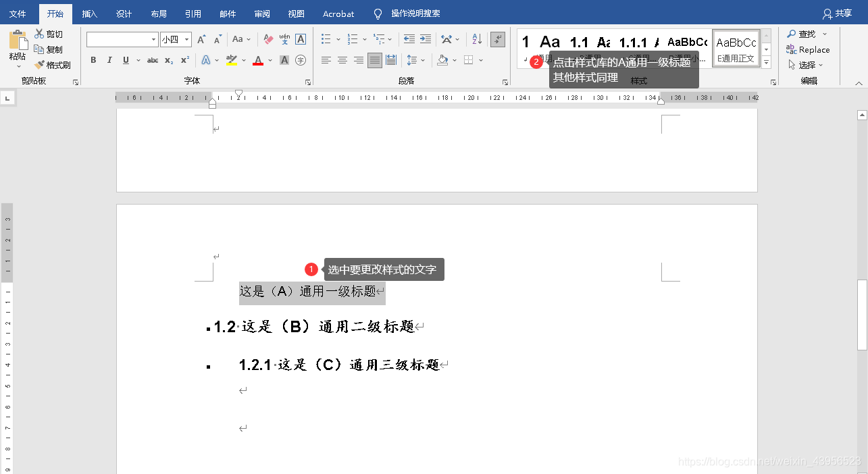Open change case (Aa) dropdown
The image size is (868, 474).
241,39
